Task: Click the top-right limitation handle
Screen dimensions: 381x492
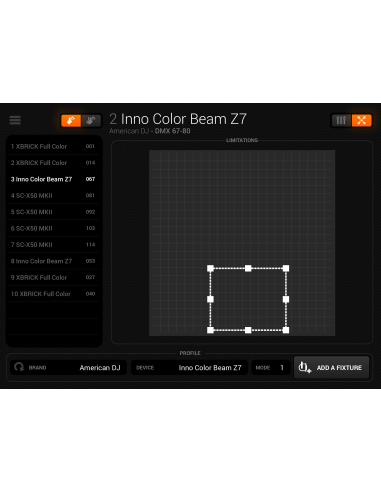Action: pos(286,268)
